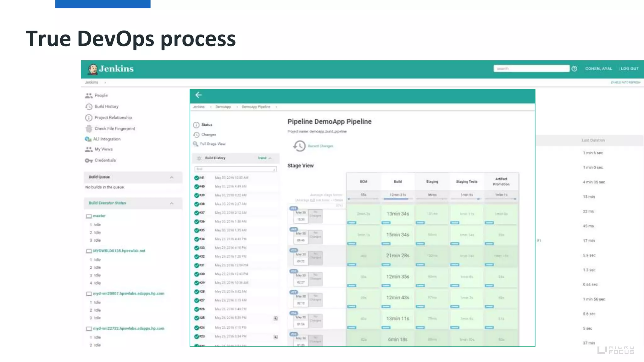Click the computer icon beside master

coord(89,216)
